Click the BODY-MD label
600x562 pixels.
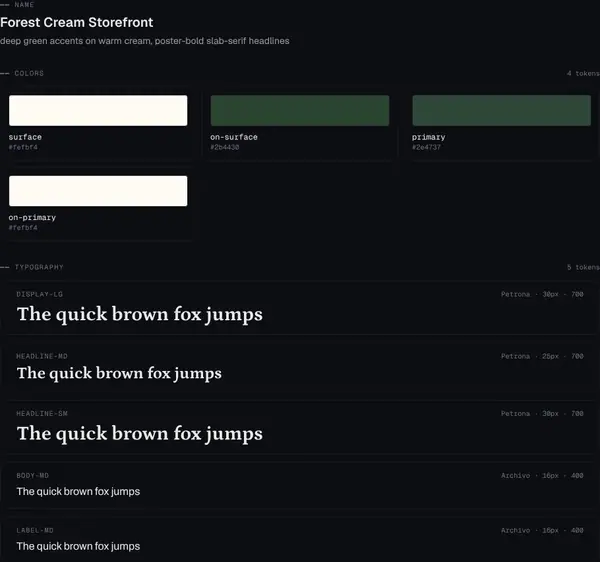pyautogui.click(x=33, y=476)
